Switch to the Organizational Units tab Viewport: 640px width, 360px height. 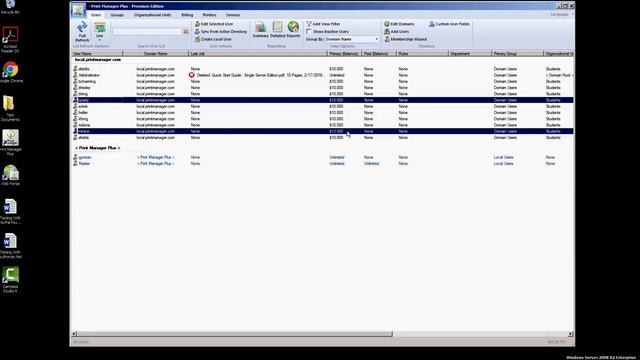point(153,15)
